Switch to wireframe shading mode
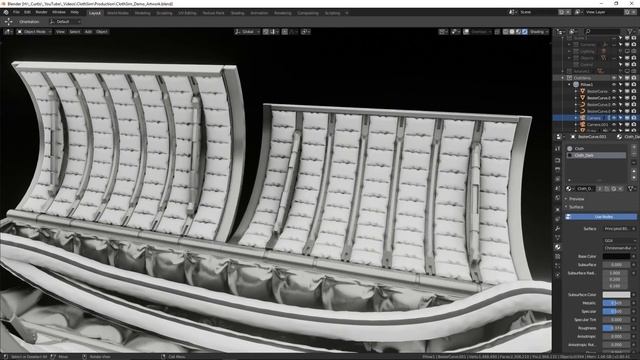 click(506, 31)
